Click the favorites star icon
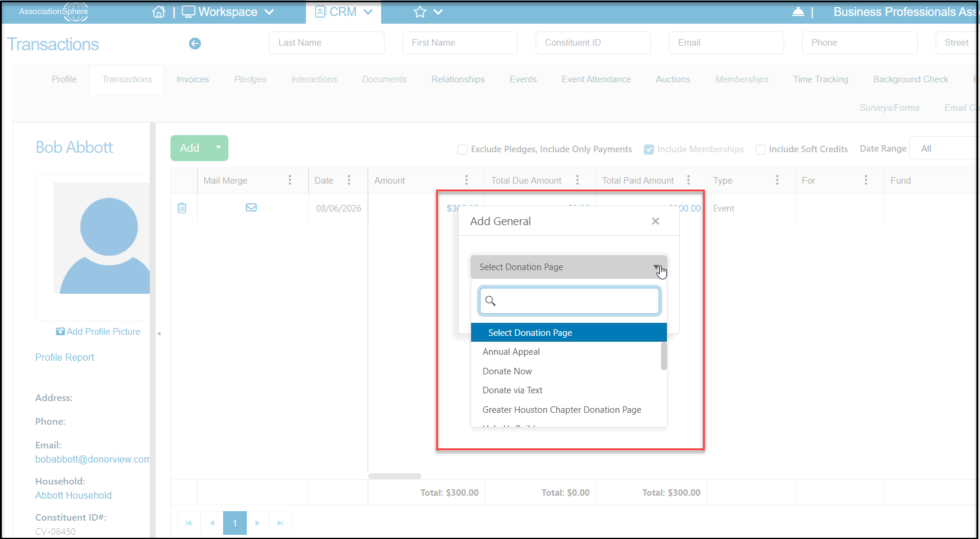 tap(420, 12)
